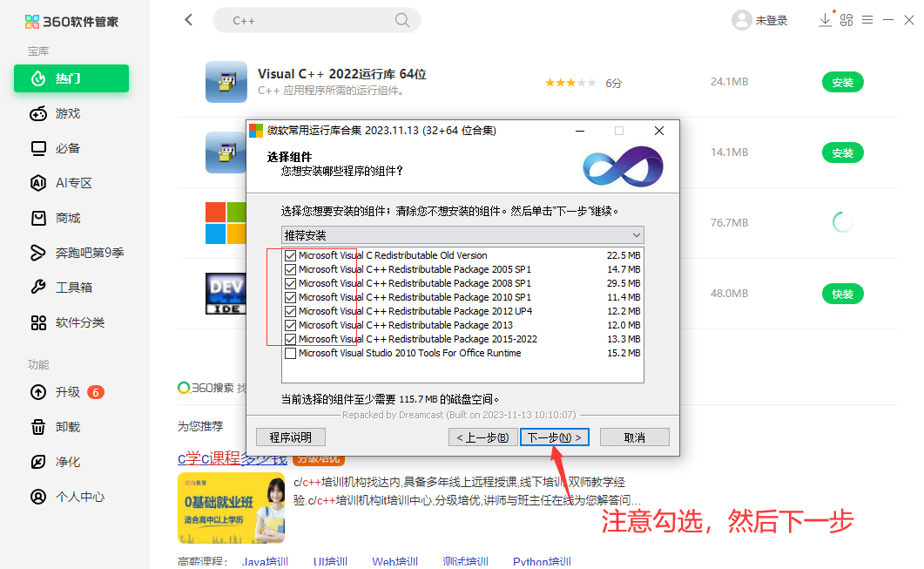Click the C++ search input field
The height and width of the screenshot is (569, 924).
309,20
